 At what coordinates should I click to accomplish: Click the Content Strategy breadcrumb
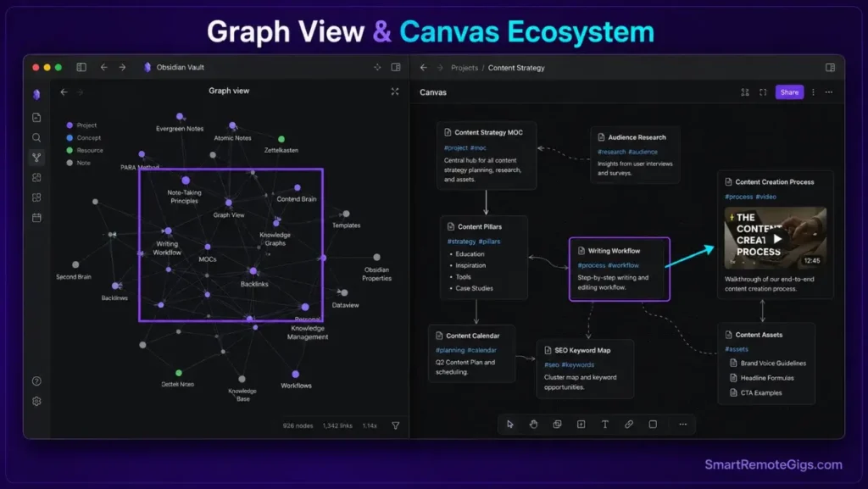[x=516, y=68]
